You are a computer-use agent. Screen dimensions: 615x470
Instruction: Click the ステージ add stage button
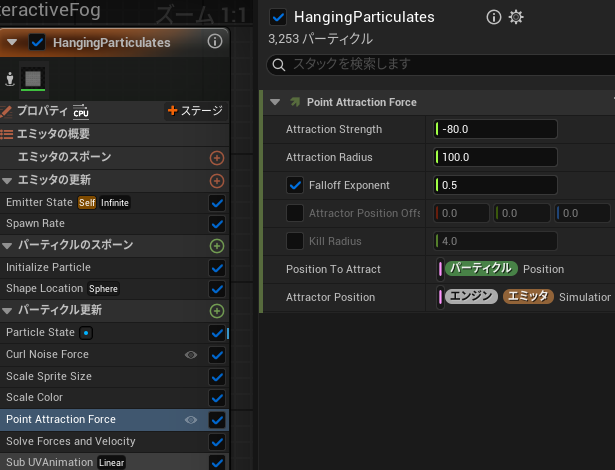pos(195,111)
